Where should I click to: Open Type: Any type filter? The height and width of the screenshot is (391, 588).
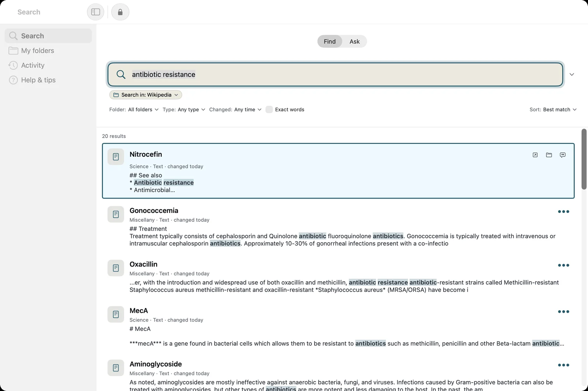184,109
